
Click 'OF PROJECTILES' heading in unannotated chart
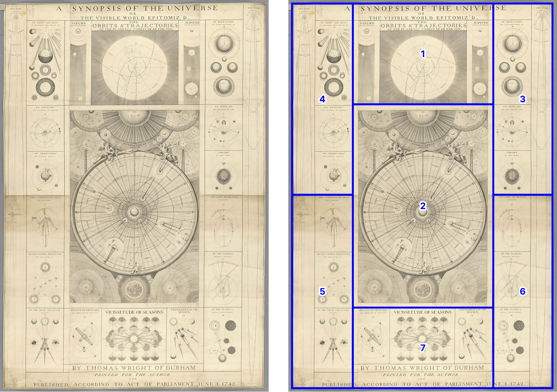[45, 153]
